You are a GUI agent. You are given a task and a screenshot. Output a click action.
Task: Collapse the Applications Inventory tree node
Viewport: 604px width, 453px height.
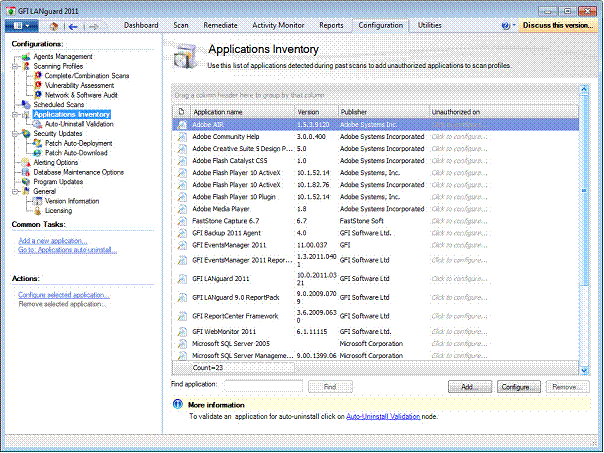click(15, 114)
